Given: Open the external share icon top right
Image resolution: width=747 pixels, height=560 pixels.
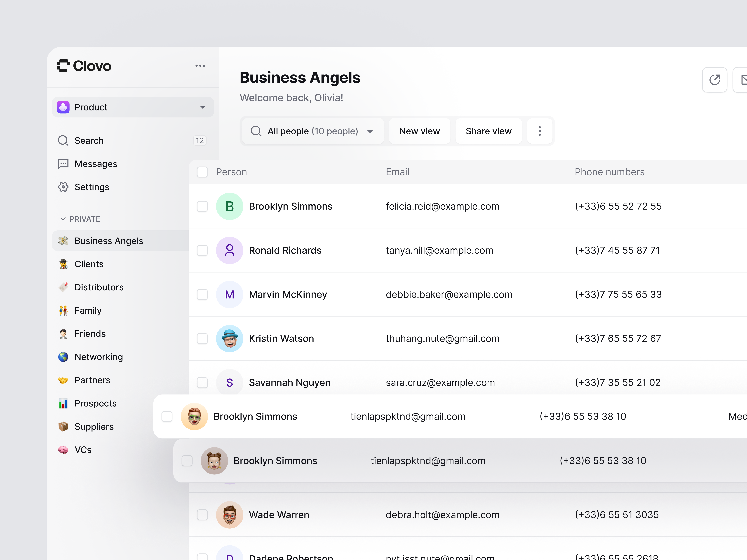Looking at the screenshot, I should click(x=715, y=80).
